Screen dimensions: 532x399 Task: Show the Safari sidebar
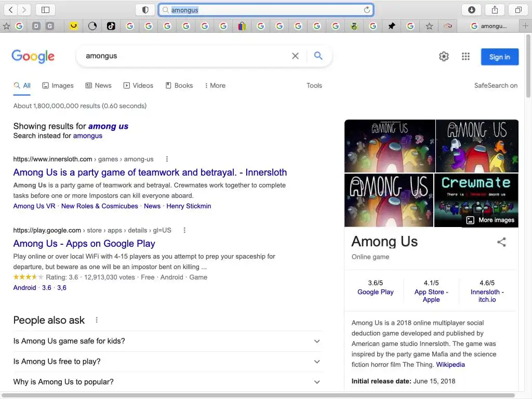tap(46, 10)
